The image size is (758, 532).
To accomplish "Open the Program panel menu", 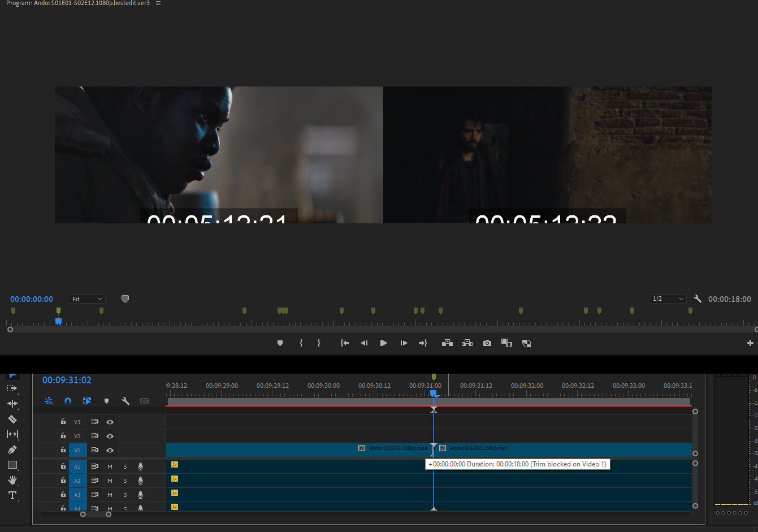I will 158,3.
